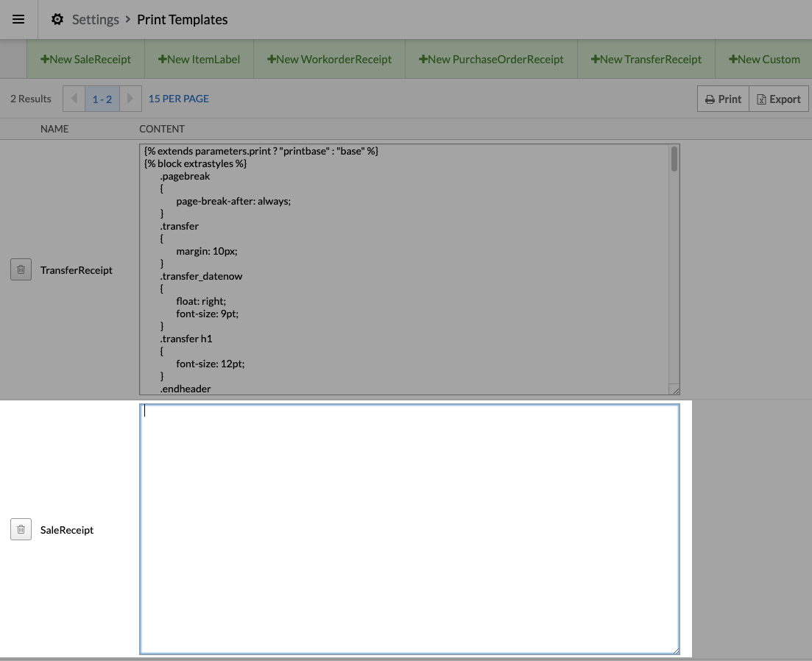Create a New WorkorderReceipt template

coord(329,59)
